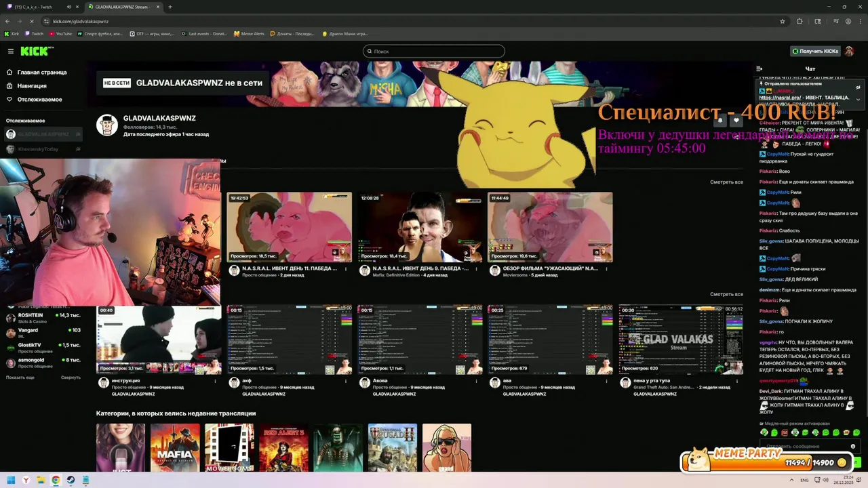Open Отслеживаемое in the sidebar
This screenshot has width=868, height=488.
[35, 100]
